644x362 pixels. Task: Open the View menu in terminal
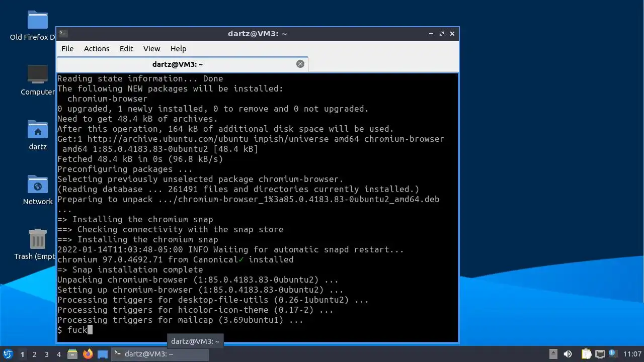tap(151, 49)
